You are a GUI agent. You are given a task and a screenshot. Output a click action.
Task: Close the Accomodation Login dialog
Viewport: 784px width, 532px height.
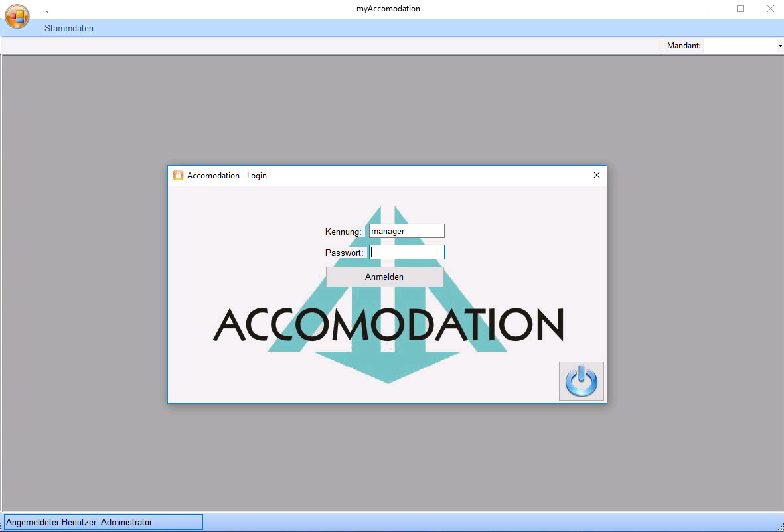point(596,176)
